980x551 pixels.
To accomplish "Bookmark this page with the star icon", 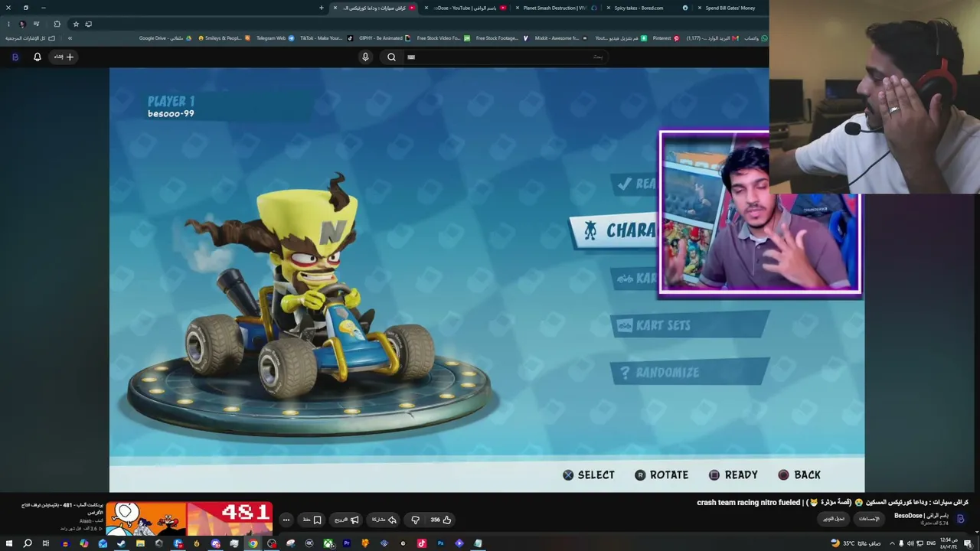I will pyautogui.click(x=76, y=24).
